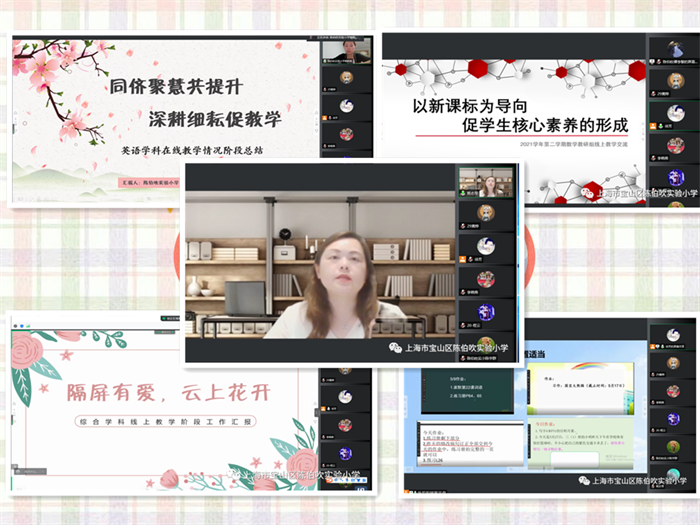Select the blue avatar in the bottom-left window

coord(345,454)
